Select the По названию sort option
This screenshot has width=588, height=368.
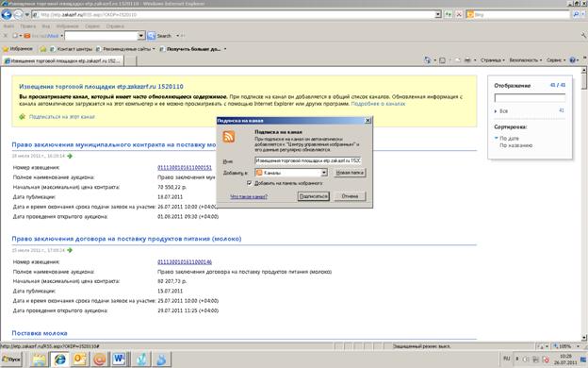click(515, 145)
